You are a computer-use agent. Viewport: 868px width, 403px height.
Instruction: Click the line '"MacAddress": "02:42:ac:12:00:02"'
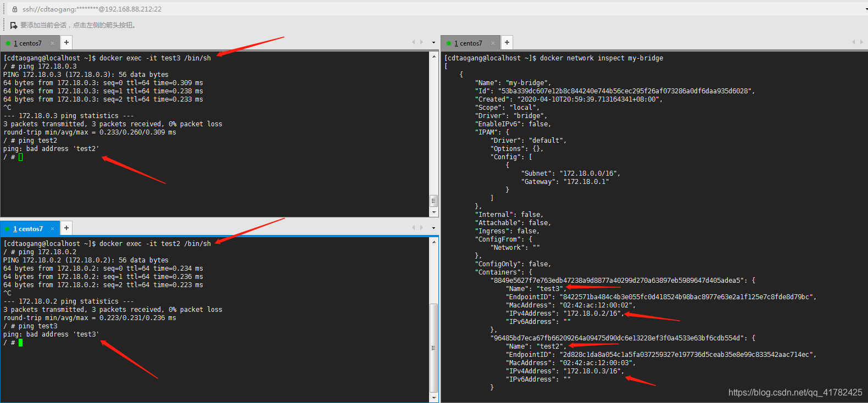click(571, 305)
